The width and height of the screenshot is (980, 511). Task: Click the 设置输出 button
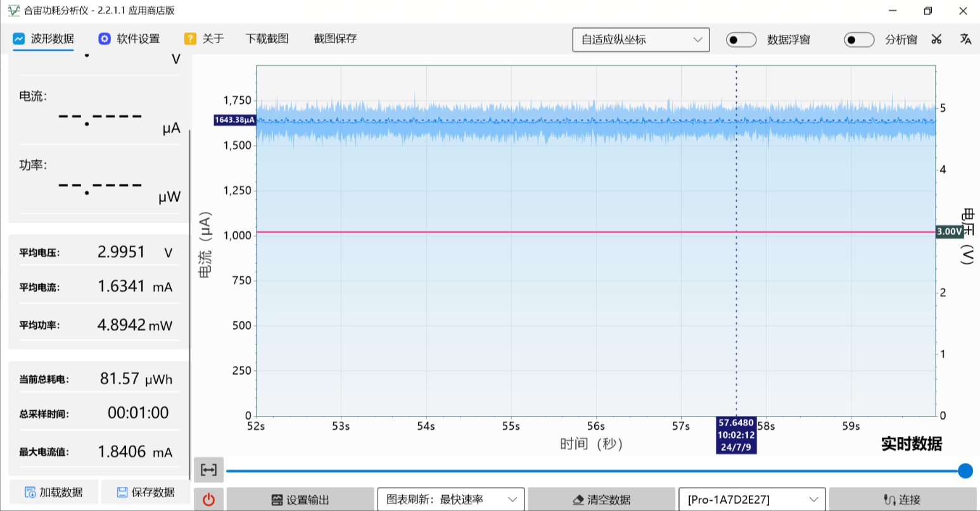pyautogui.click(x=300, y=500)
